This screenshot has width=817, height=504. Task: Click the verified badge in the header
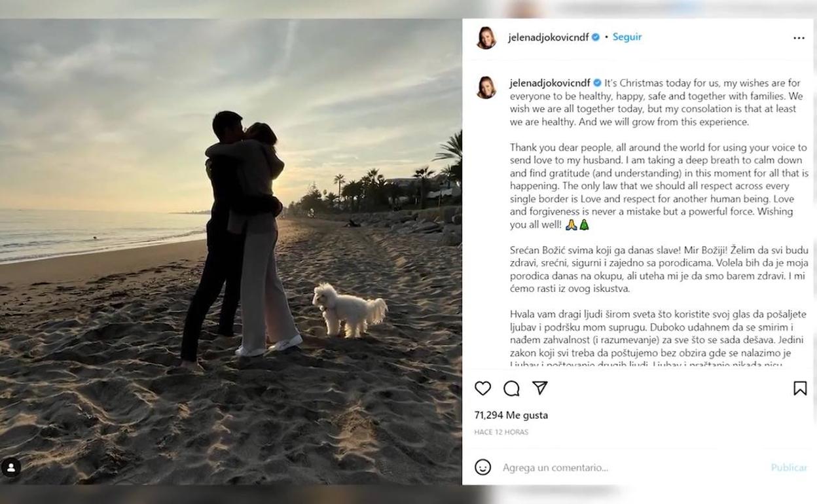click(596, 37)
